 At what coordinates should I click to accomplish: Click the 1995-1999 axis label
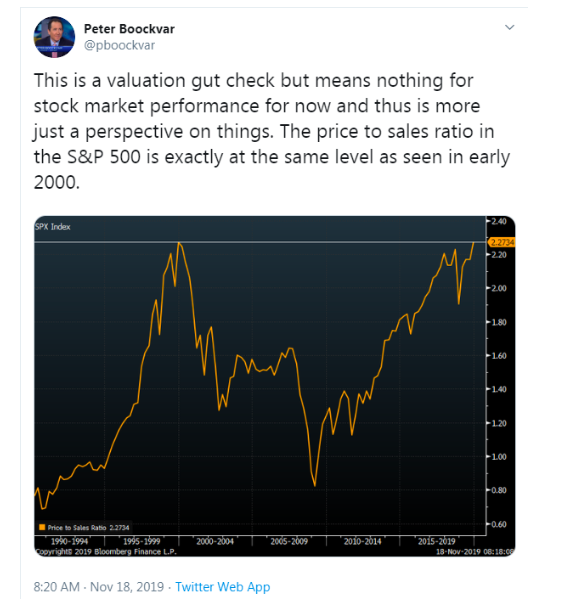click(x=141, y=541)
